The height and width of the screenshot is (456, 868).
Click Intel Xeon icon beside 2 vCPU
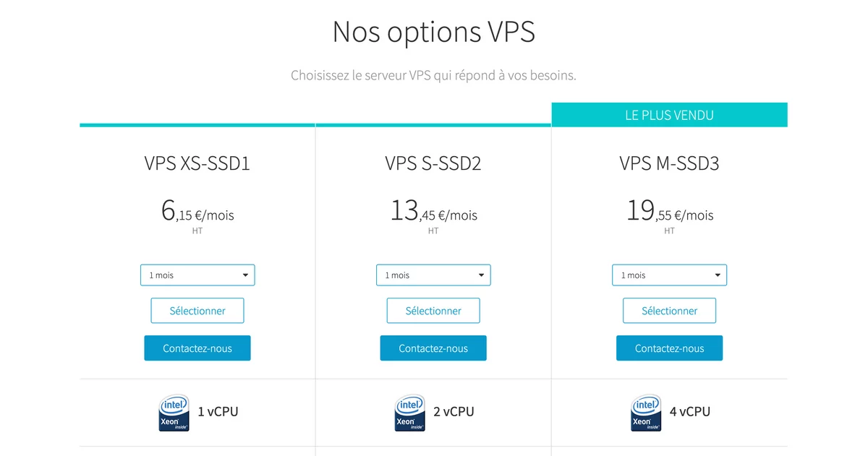click(x=409, y=413)
